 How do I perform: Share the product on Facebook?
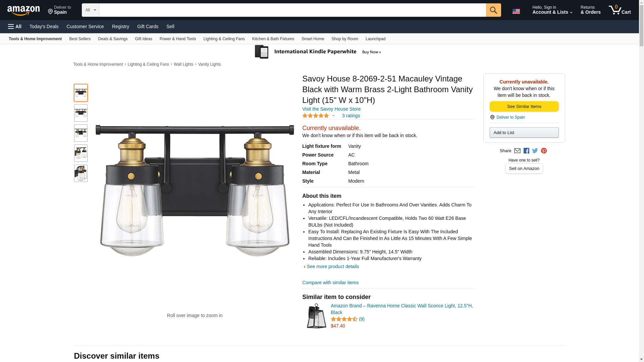[x=526, y=151]
